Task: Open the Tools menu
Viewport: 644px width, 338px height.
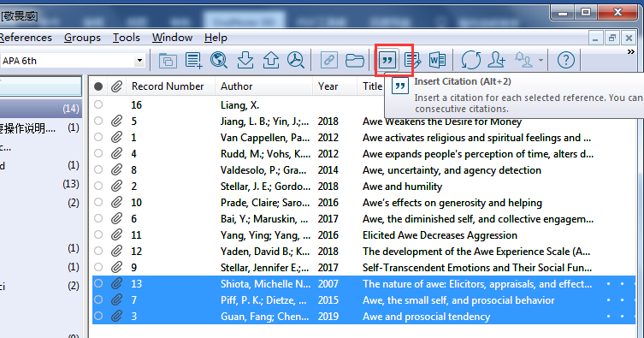Action: 127,38
